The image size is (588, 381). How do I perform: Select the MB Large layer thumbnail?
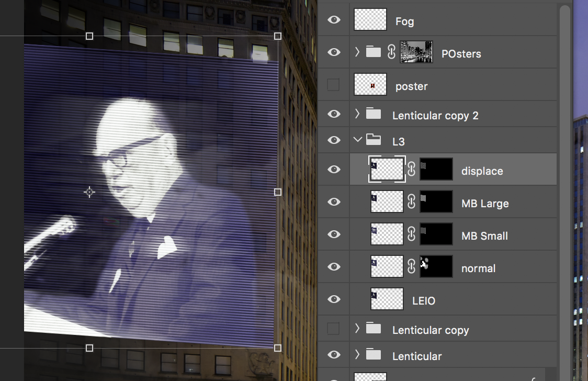(387, 201)
